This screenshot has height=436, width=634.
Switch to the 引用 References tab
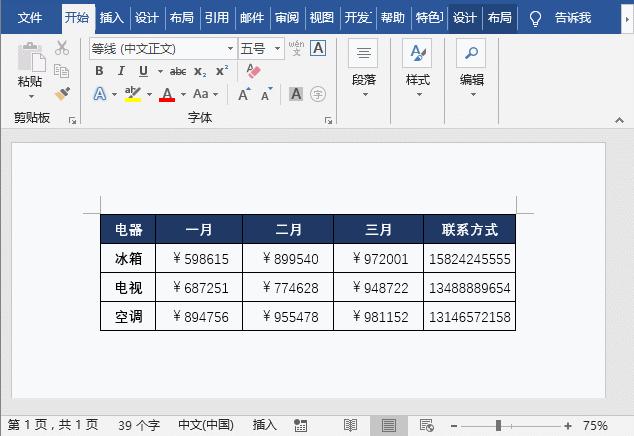pos(217,17)
